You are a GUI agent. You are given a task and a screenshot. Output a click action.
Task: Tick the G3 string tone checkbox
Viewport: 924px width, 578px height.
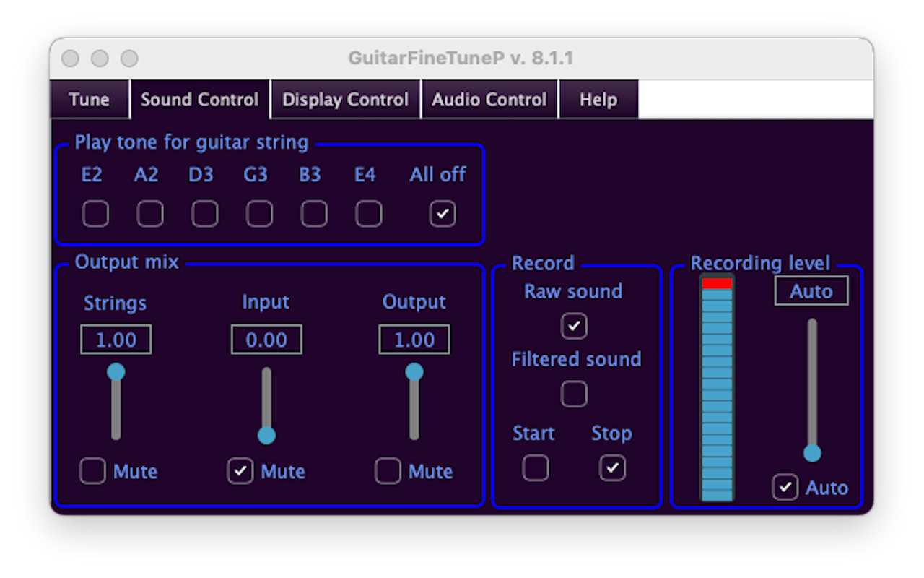point(259,214)
